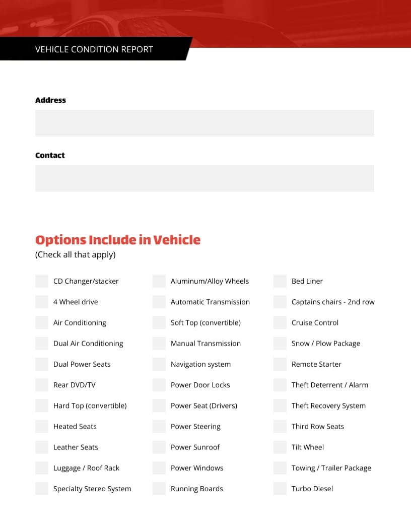This screenshot has height=532, width=411.
Task: Tick the Aluminum/Alloy Wheels checkbox
Action: pos(159,281)
